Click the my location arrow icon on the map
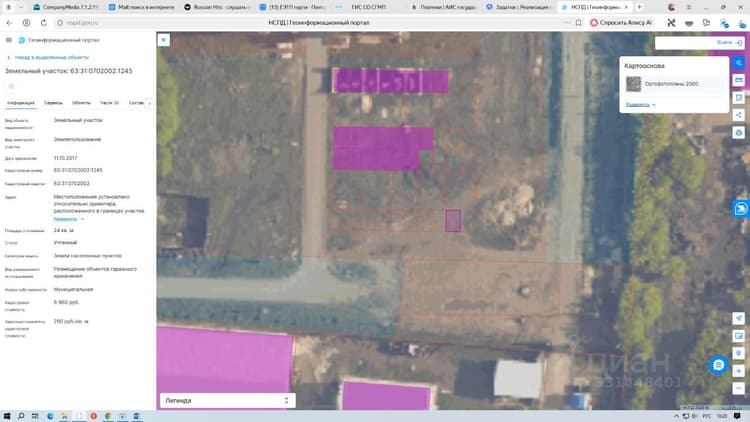This screenshot has width=750, height=422. pyautogui.click(x=739, y=319)
